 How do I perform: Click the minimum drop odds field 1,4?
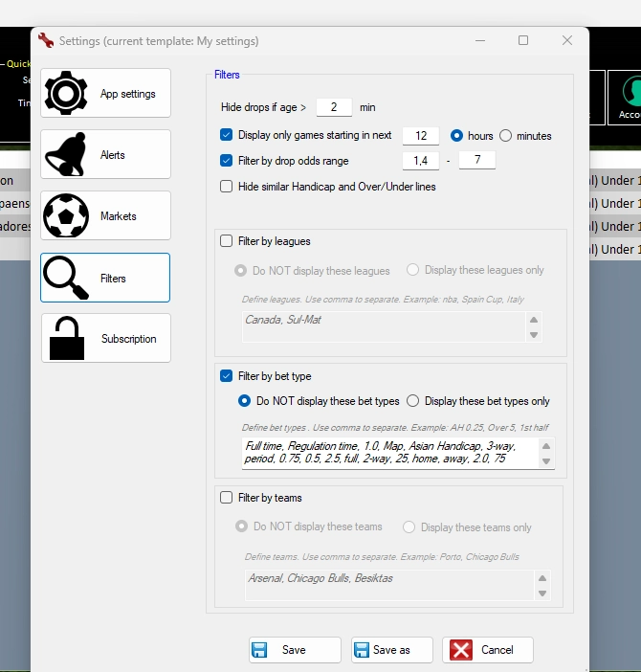pyautogui.click(x=421, y=161)
